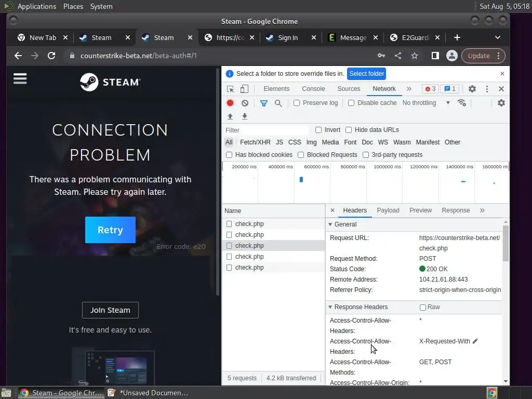This screenshot has width=532, height=399.
Task: Show more request detail tabs chevron
Action: (482, 210)
